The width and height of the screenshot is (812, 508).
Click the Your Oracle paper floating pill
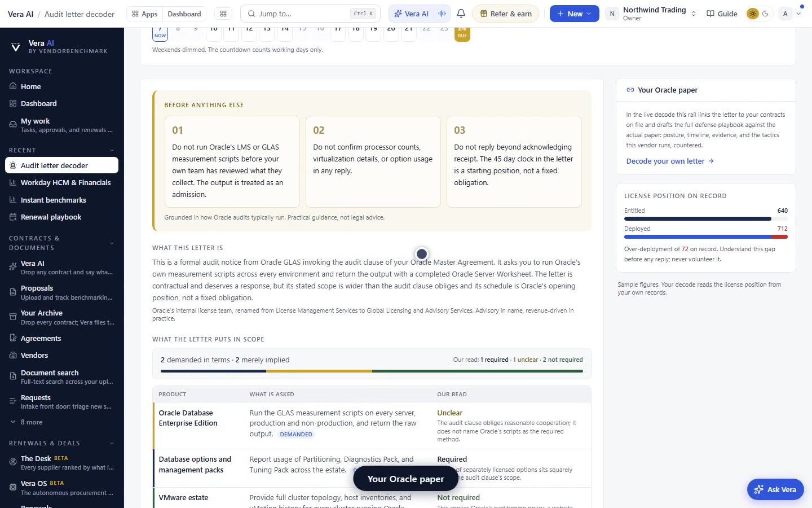pos(405,479)
